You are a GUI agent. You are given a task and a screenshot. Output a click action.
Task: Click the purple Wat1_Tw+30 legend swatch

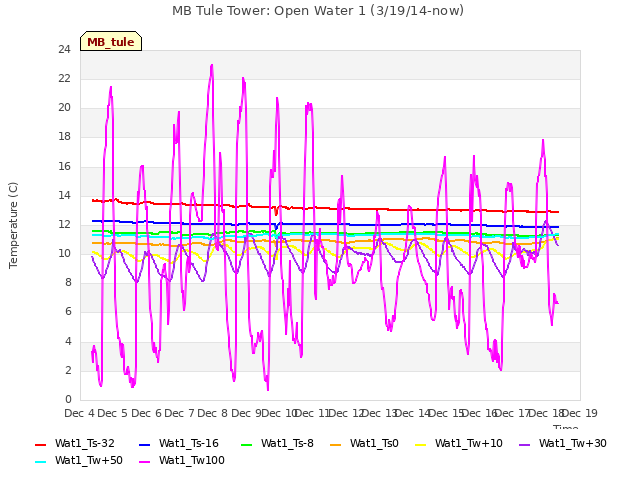[524, 444]
